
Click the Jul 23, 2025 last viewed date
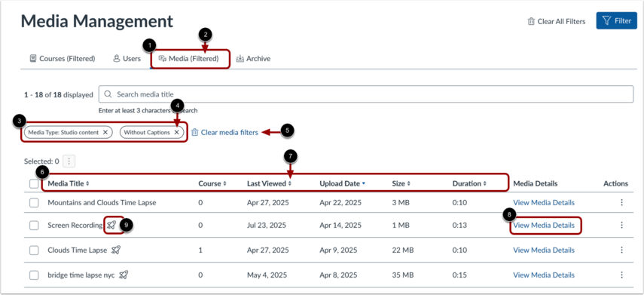[x=267, y=225]
